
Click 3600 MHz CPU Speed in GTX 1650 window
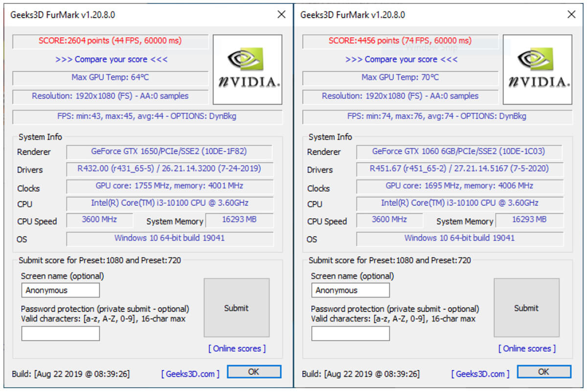(x=99, y=220)
